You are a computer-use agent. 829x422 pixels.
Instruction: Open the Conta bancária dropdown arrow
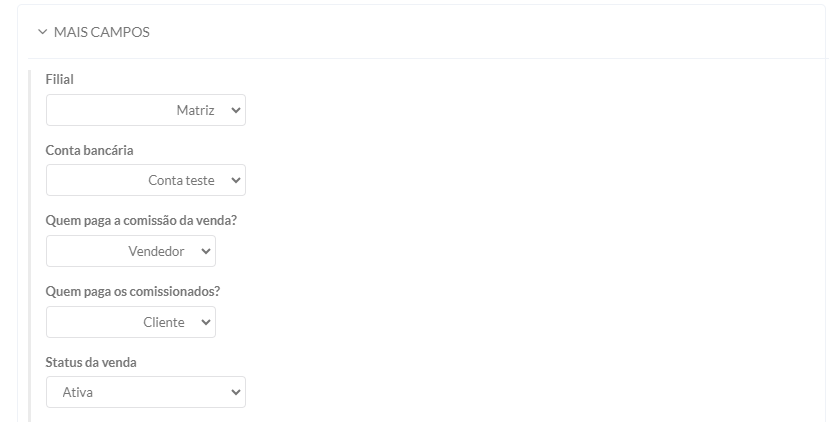pyautogui.click(x=236, y=180)
